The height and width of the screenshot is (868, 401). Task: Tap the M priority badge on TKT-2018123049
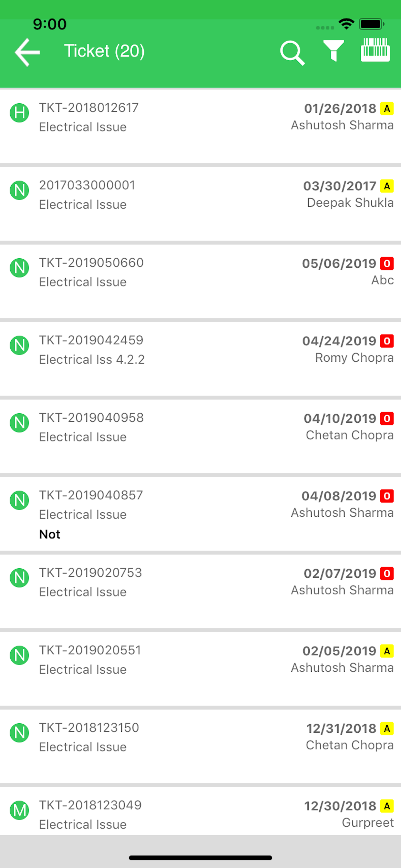19,811
